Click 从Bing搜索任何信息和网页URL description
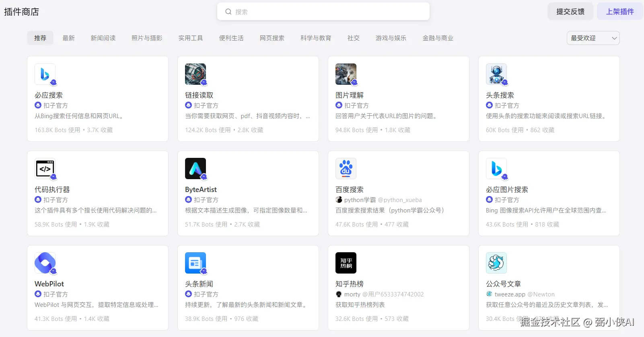Screen dimensions: 644x337 [80, 116]
